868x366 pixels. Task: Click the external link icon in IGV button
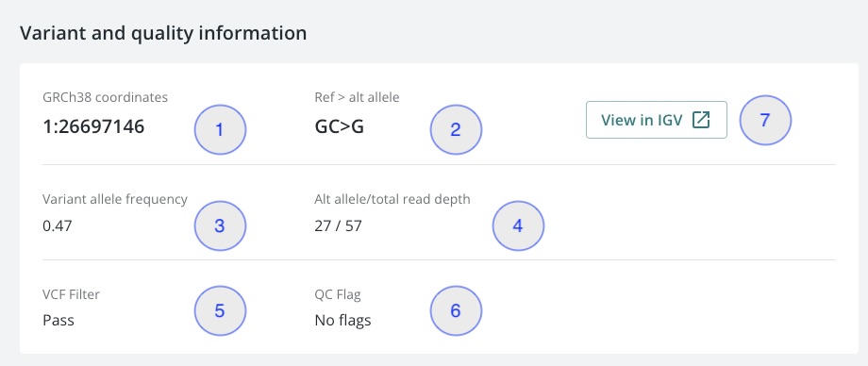pos(701,120)
